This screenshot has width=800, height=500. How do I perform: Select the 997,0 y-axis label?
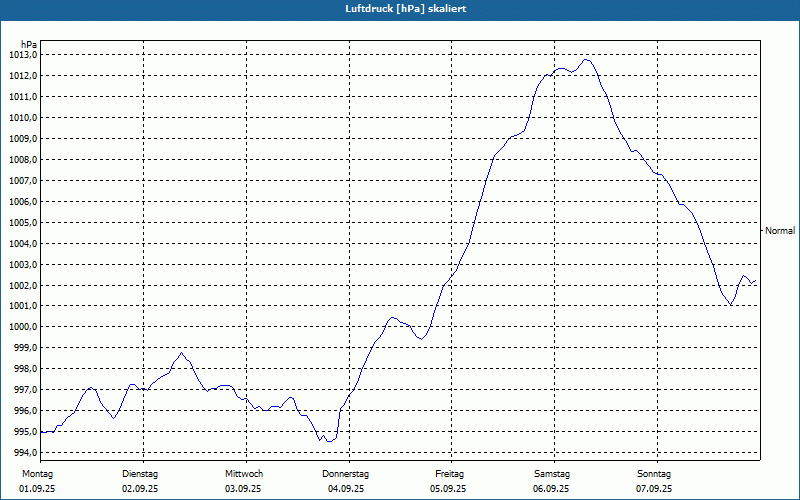click(24, 389)
